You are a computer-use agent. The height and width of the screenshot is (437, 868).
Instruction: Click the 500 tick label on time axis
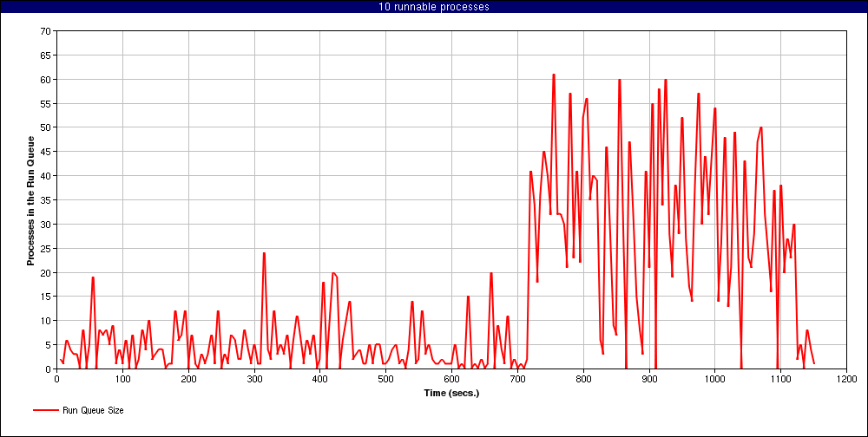[x=386, y=379]
